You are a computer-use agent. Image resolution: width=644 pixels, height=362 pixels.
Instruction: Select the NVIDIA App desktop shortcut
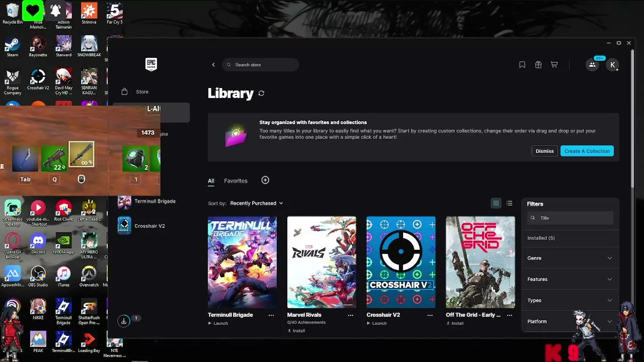click(63, 244)
